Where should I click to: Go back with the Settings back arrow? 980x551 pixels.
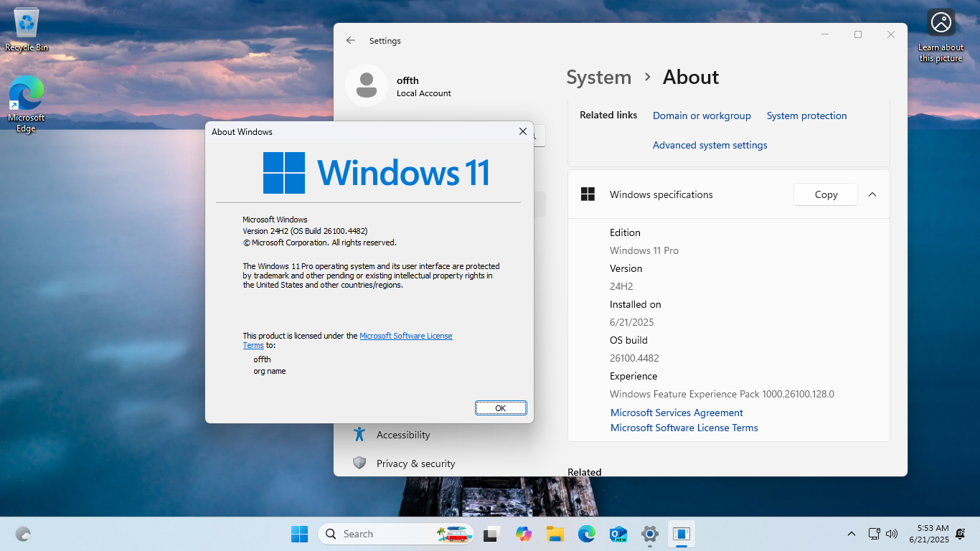pyautogui.click(x=351, y=41)
